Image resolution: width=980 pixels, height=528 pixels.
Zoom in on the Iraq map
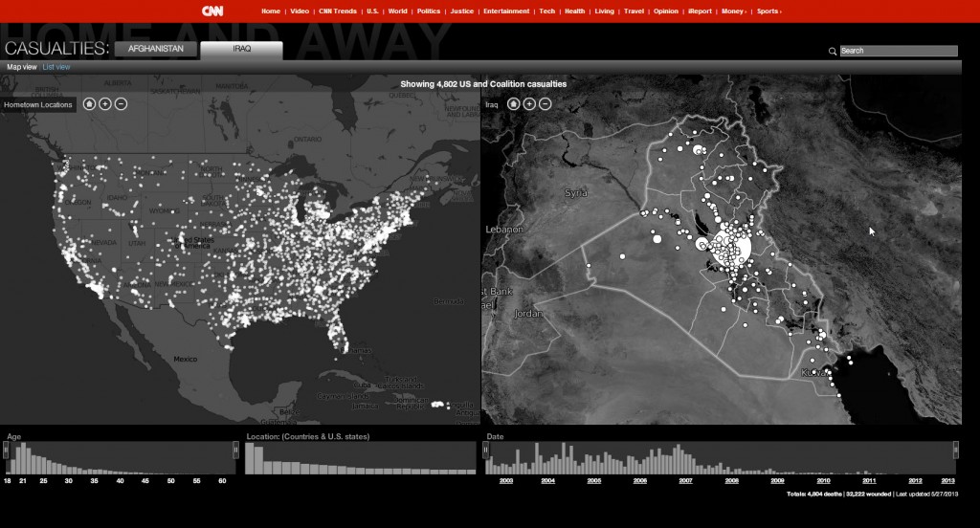pos(529,103)
